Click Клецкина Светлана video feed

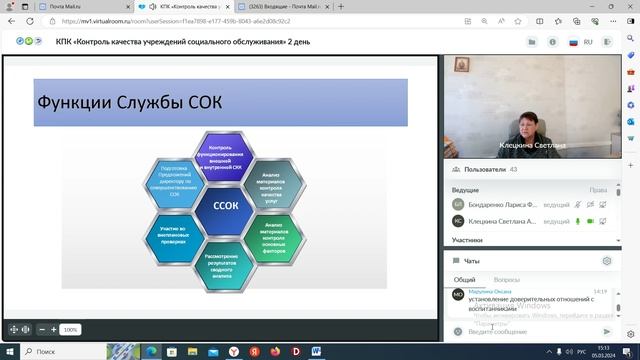pyautogui.click(x=533, y=107)
